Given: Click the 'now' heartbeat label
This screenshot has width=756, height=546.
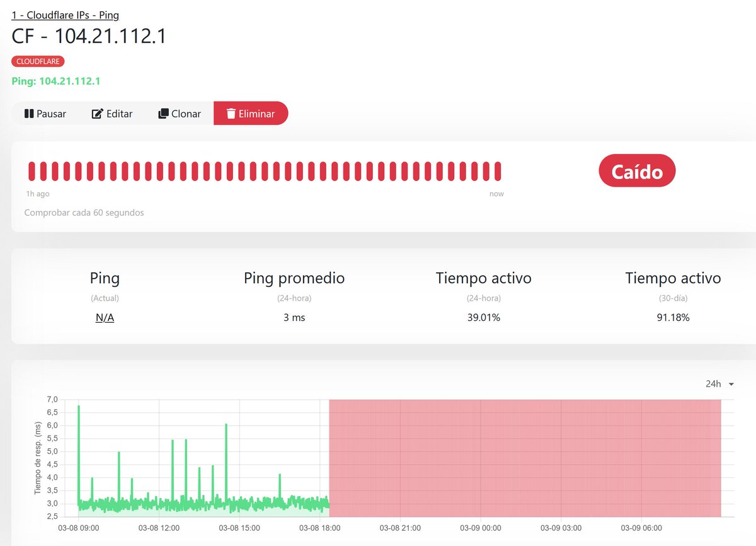Looking at the screenshot, I should 496,194.
